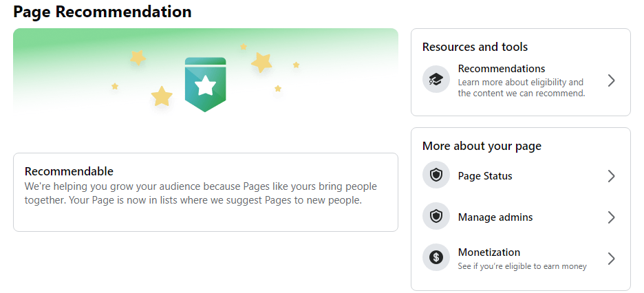This screenshot has height=293, width=644.
Task: Click the Page Recommendation heading
Action: (103, 12)
